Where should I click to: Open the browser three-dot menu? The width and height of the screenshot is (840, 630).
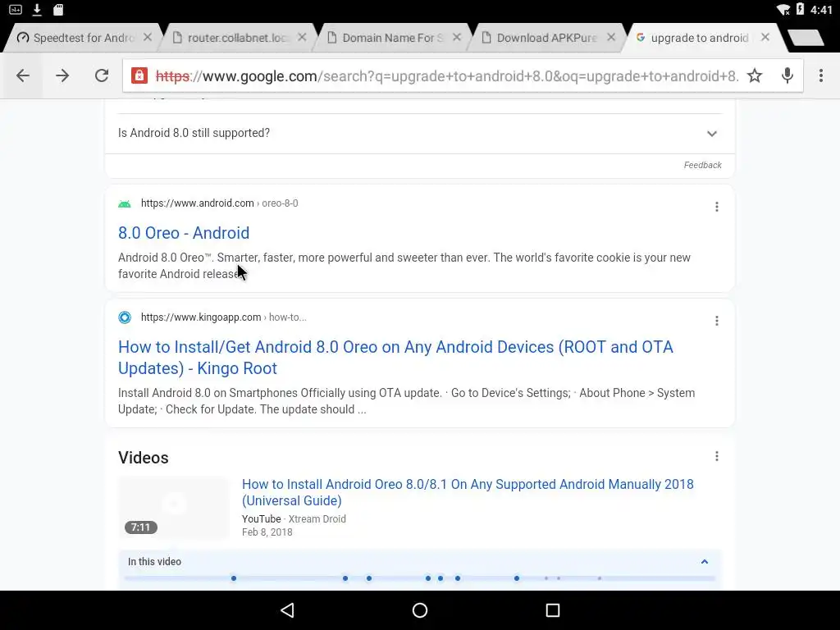[820, 75]
